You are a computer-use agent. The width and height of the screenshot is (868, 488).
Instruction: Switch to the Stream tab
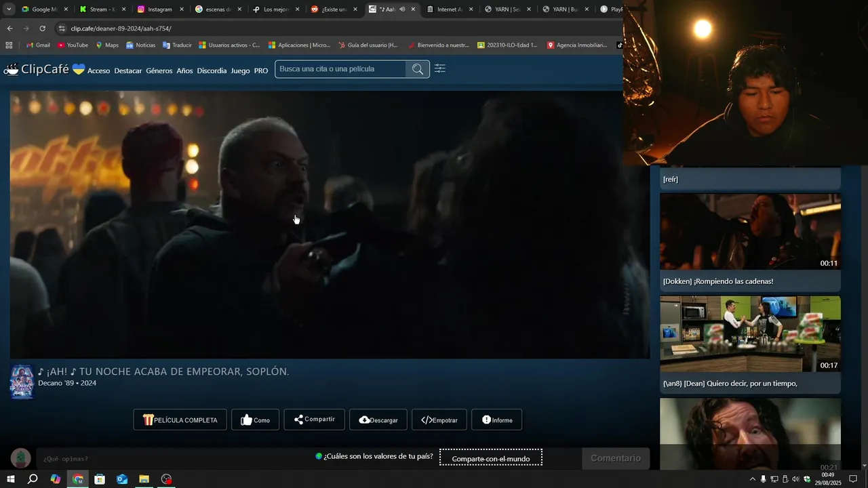click(102, 9)
